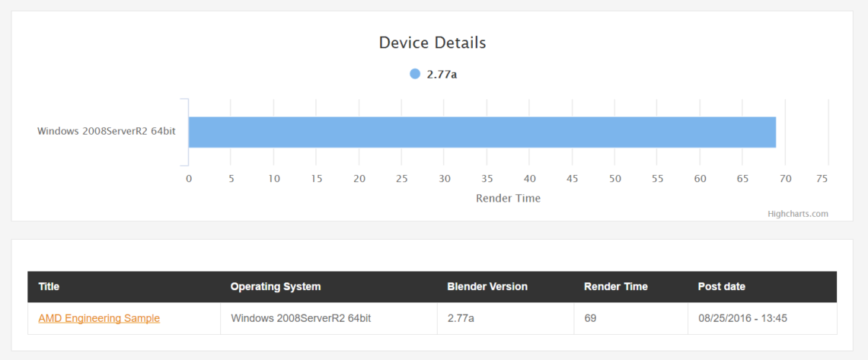
Task: Click the 35 tick label on axis
Action: pos(487,179)
